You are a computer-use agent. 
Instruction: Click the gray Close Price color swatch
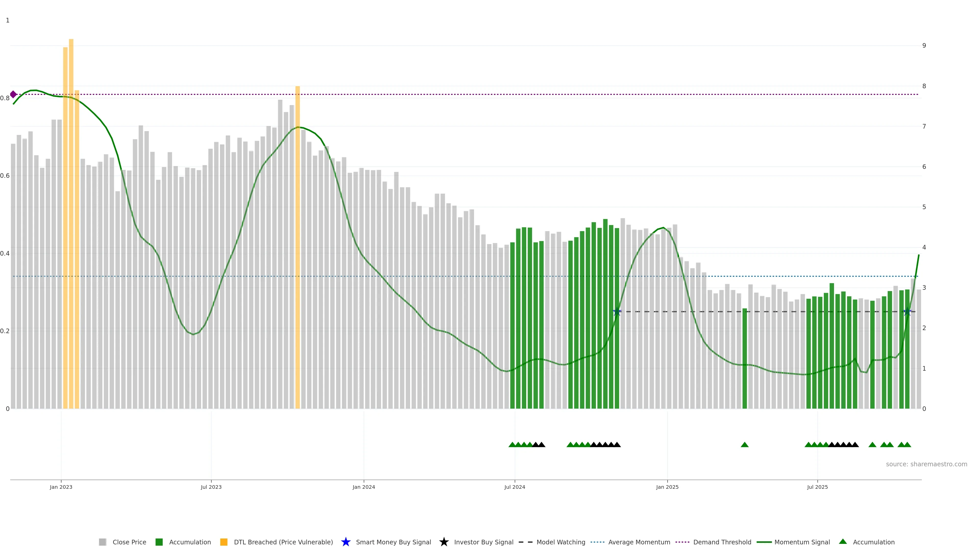pos(102,542)
